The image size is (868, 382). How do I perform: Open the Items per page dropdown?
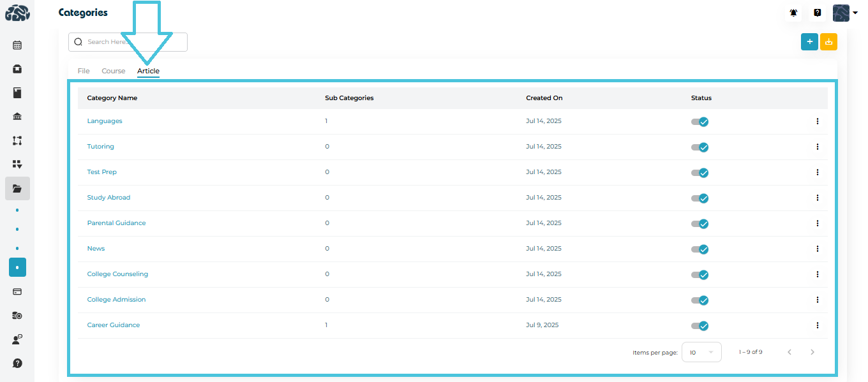tap(701, 352)
